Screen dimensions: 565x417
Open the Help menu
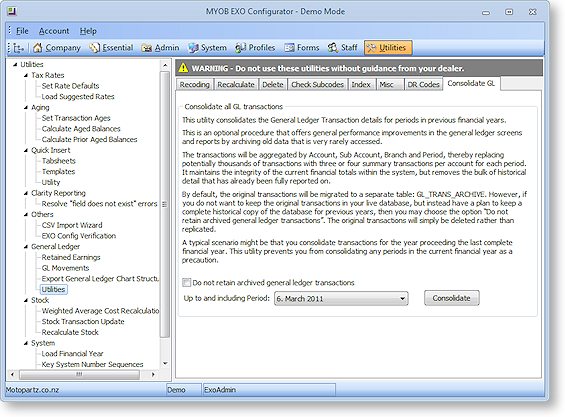(88, 31)
